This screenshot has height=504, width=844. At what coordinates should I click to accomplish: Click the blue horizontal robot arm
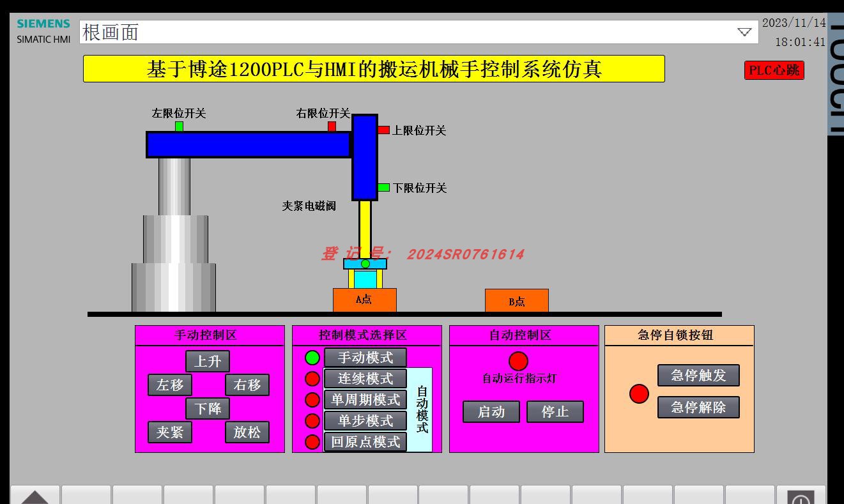tap(249, 144)
